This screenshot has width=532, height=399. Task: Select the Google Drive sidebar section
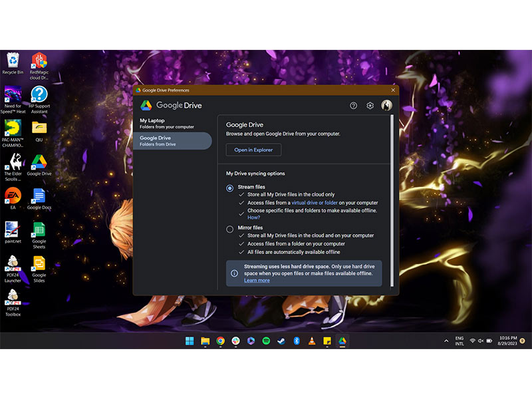click(172, 141)
